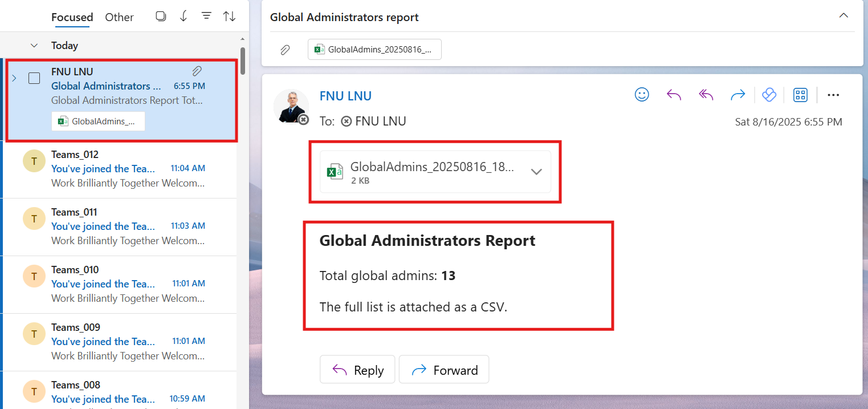Toggle the select-all messages mode icon
Screen dimensions: 868x409
[x=161, y=17]
